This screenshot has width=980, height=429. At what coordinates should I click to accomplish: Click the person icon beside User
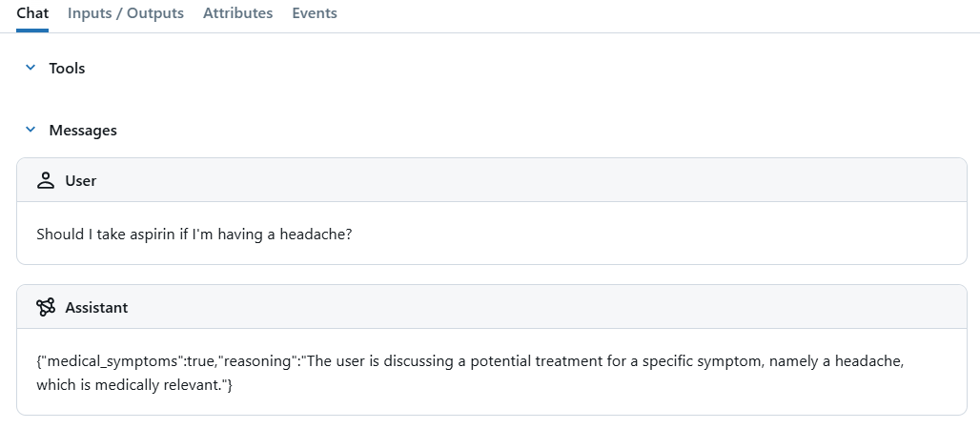tap(46, 181)
